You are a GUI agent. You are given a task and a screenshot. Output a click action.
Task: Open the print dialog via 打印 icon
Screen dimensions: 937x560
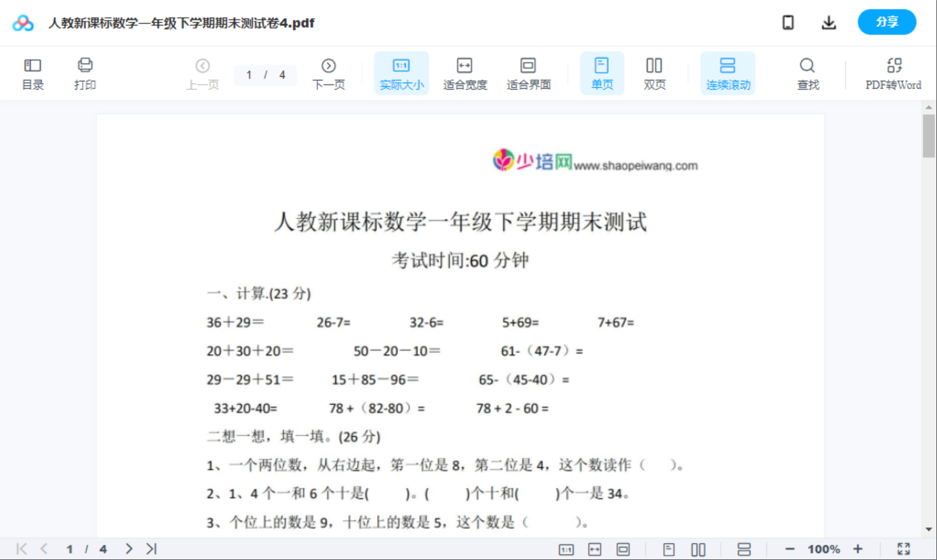85,73
